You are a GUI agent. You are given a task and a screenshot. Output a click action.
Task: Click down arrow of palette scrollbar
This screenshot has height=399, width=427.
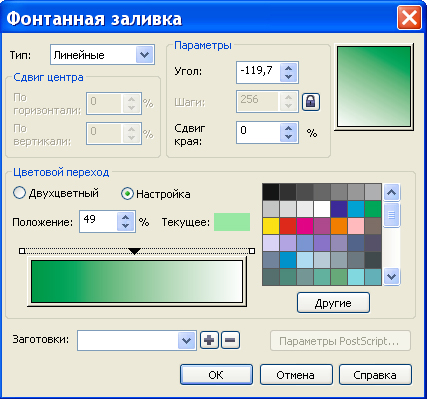click(x=391, y=277)
